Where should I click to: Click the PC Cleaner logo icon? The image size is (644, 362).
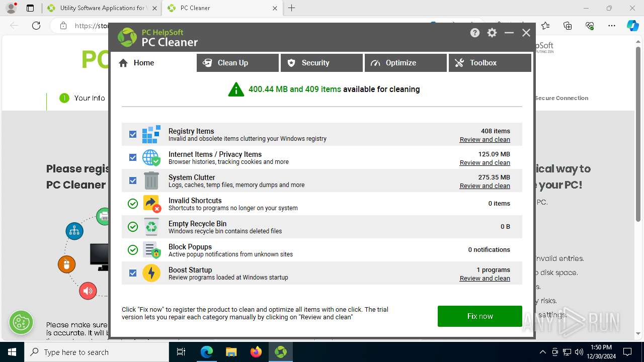point(127,37)
